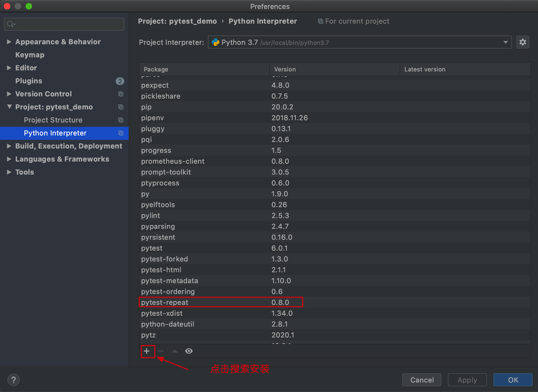
Task: Select the pexpect package row
Action: 335,85
